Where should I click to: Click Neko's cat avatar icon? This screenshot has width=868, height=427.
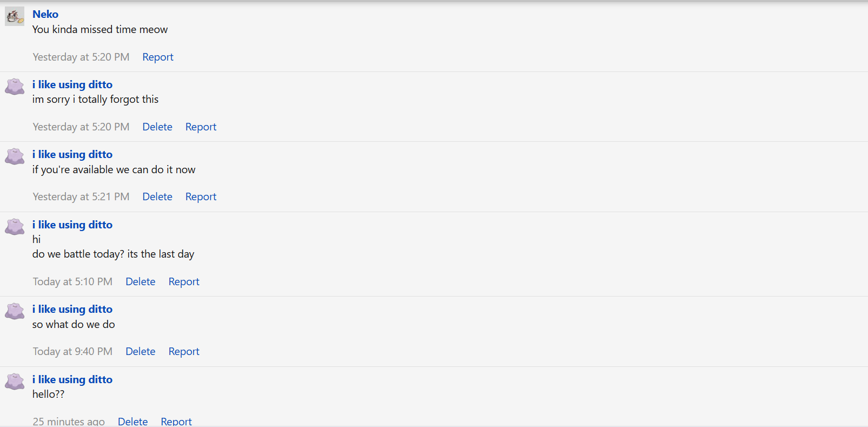[x=15, y=16]
